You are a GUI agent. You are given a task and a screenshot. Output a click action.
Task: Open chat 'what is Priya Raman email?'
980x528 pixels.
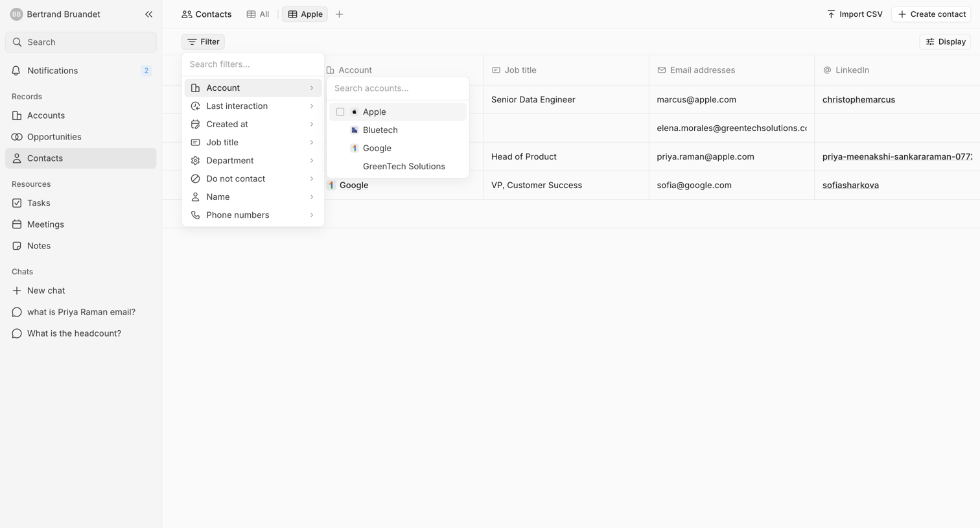(81, 312)
